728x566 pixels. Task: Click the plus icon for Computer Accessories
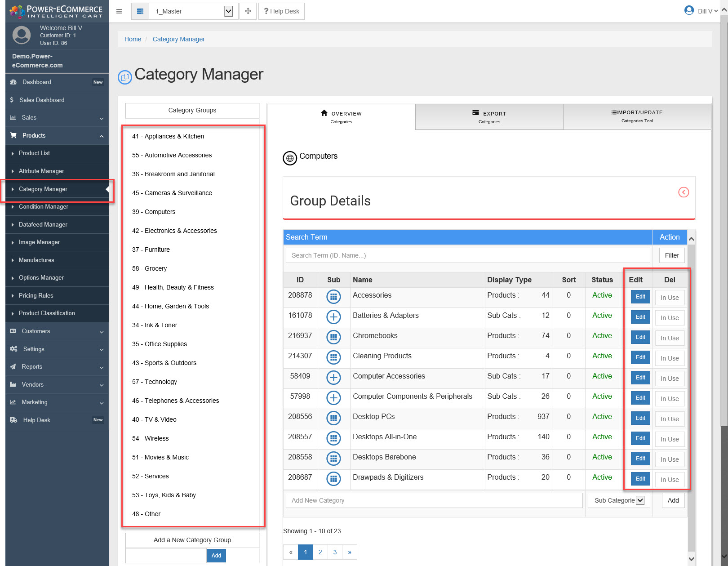pyautogui.click(x=333, y=378)
